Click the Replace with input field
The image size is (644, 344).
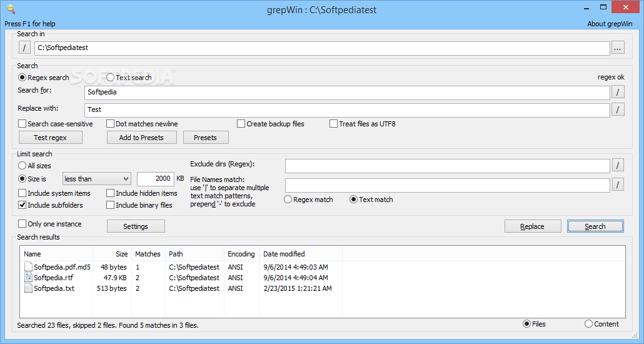(347, 110)
